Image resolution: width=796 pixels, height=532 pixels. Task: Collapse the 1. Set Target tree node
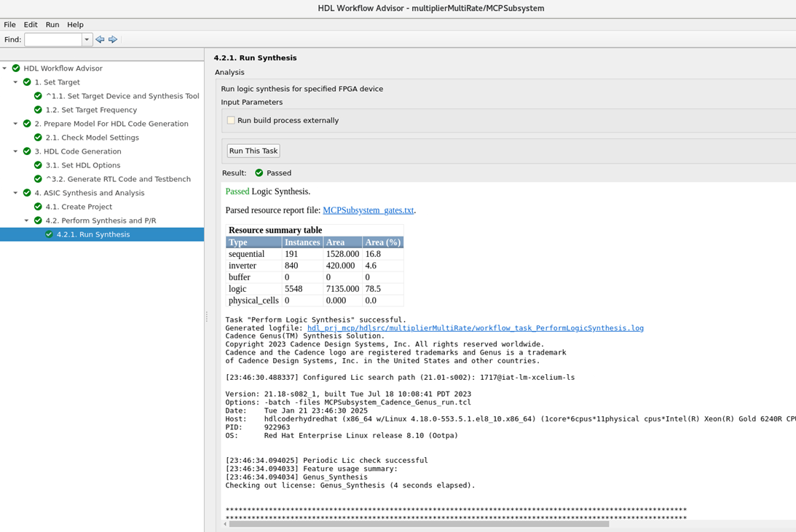(16, 82)
